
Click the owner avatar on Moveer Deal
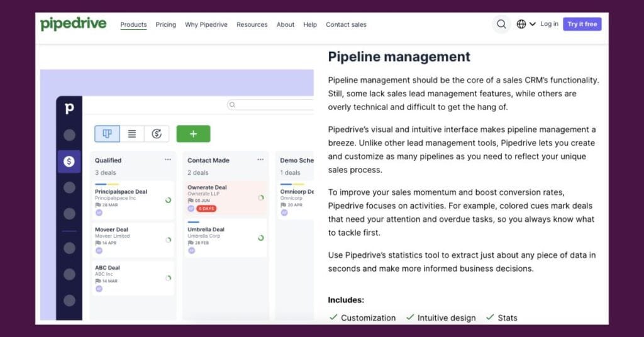click(99, 251)
